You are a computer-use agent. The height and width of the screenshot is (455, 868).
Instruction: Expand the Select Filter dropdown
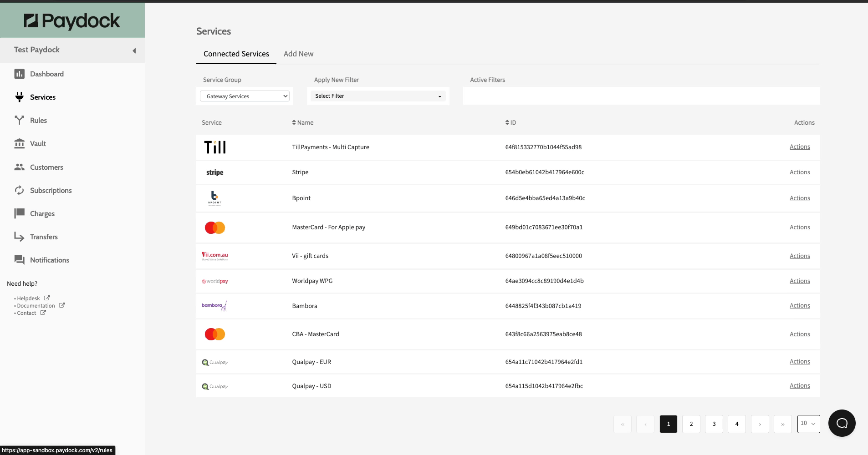click(x=378, y=96)
